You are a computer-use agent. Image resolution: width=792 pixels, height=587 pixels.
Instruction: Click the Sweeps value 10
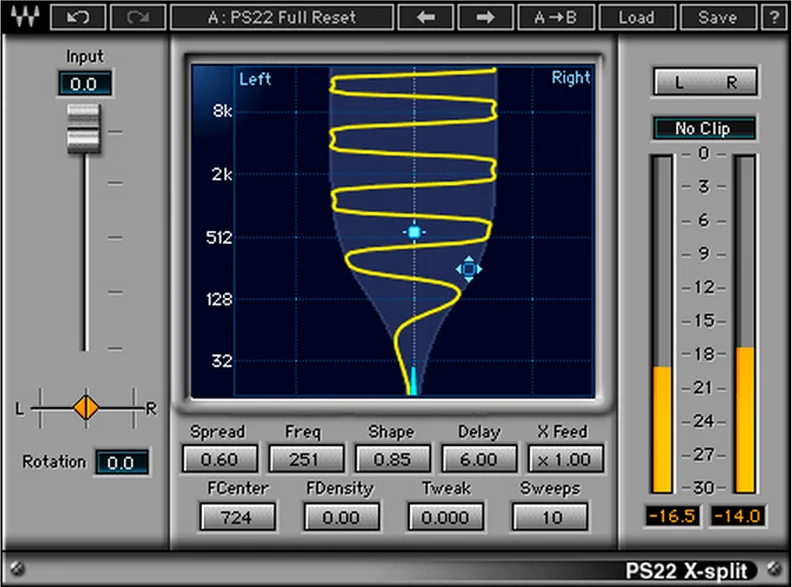[x=551, y=517]
